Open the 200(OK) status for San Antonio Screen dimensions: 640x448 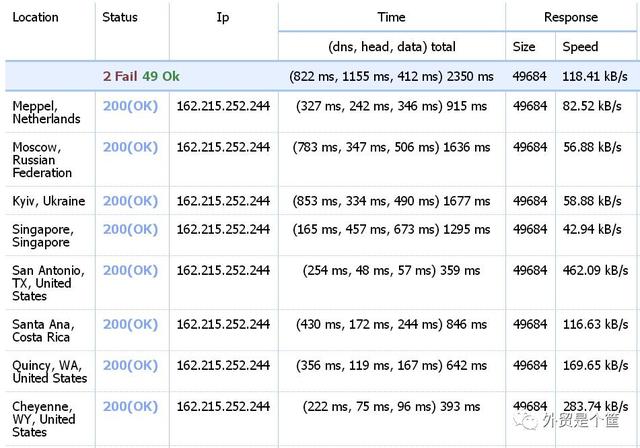130,270
